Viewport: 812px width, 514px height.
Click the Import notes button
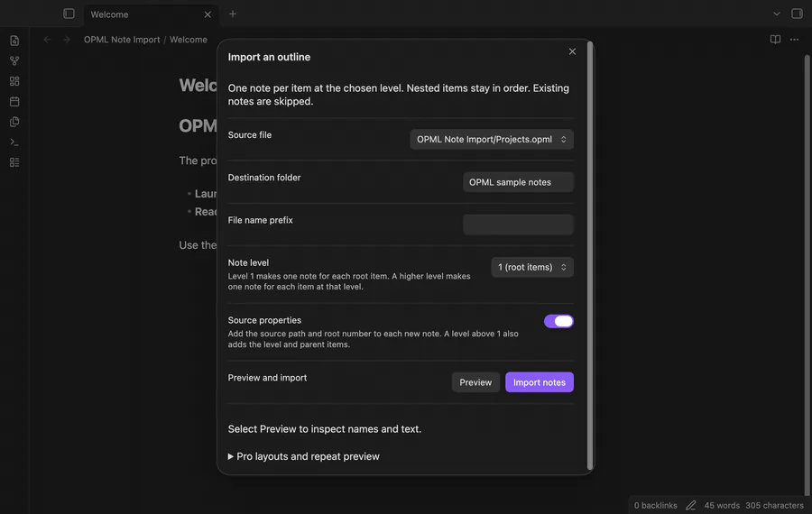[540, 382]
